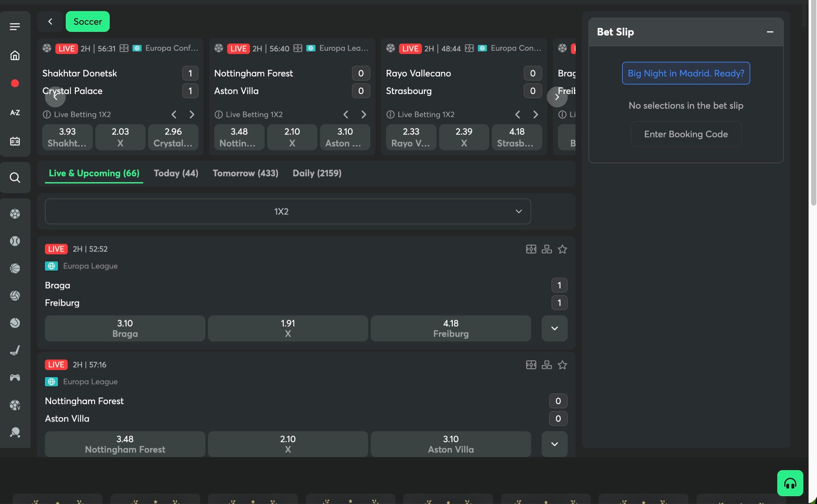
Task: Open the A-Z sports list icon
Action: (x=15, y=113)
